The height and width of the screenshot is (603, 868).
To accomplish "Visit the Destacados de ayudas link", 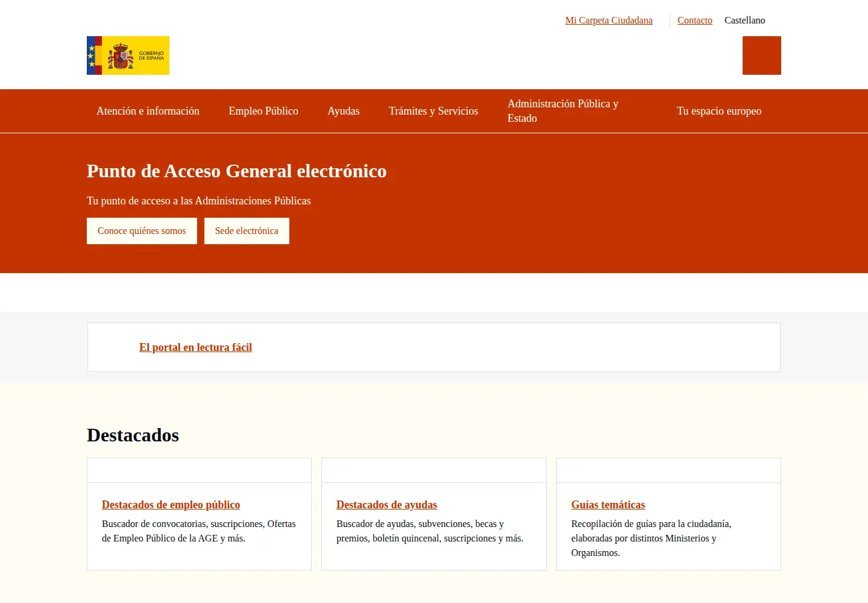I will 386,505.
